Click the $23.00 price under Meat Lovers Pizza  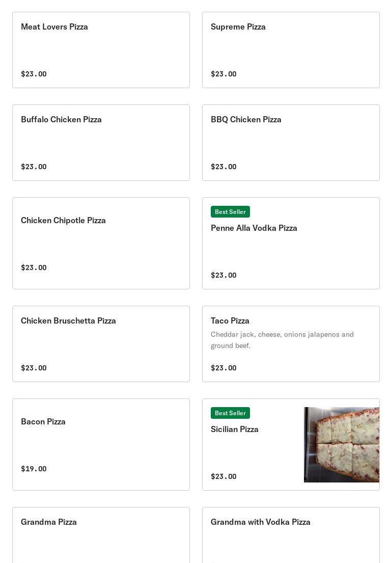pos(34,74)
